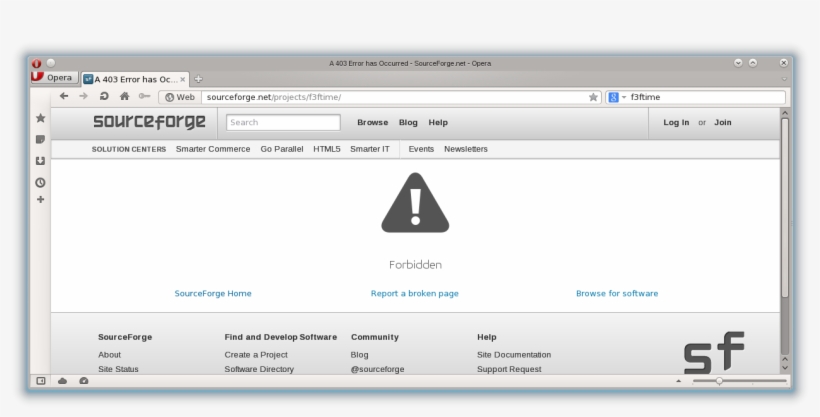The image size is (820, 417).
Task: Open the Opera main menu button
Action: tap(54, 77)
